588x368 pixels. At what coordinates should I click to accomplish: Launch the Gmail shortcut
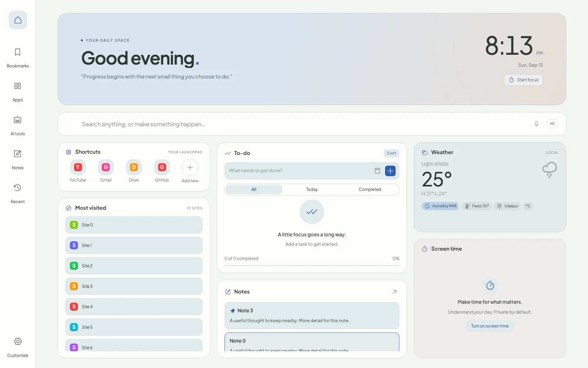(x=106, y=171)
